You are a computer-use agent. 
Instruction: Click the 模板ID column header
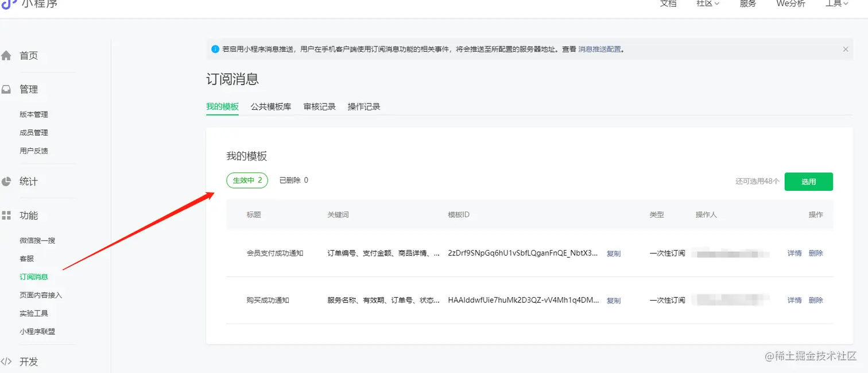click(x=459, y=215)
